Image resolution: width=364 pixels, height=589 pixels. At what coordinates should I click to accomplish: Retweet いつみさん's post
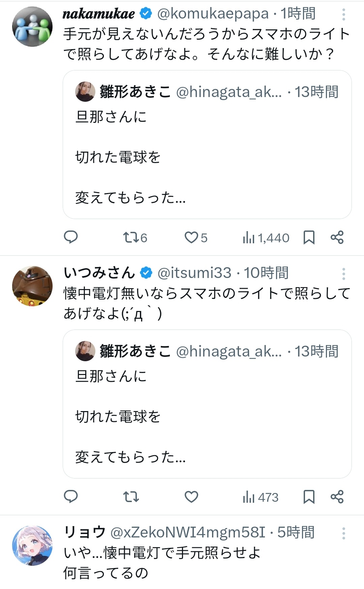point(131,497)
